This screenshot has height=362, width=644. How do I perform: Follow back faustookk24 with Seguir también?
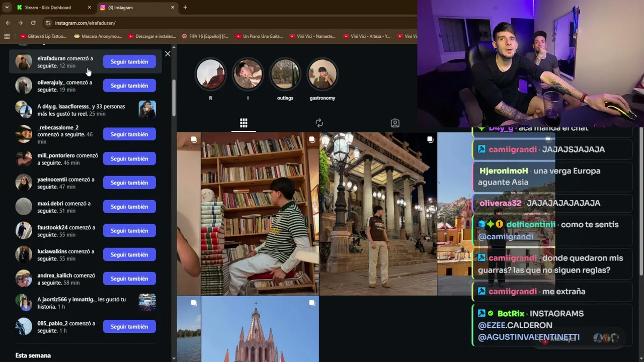point(129,230)
